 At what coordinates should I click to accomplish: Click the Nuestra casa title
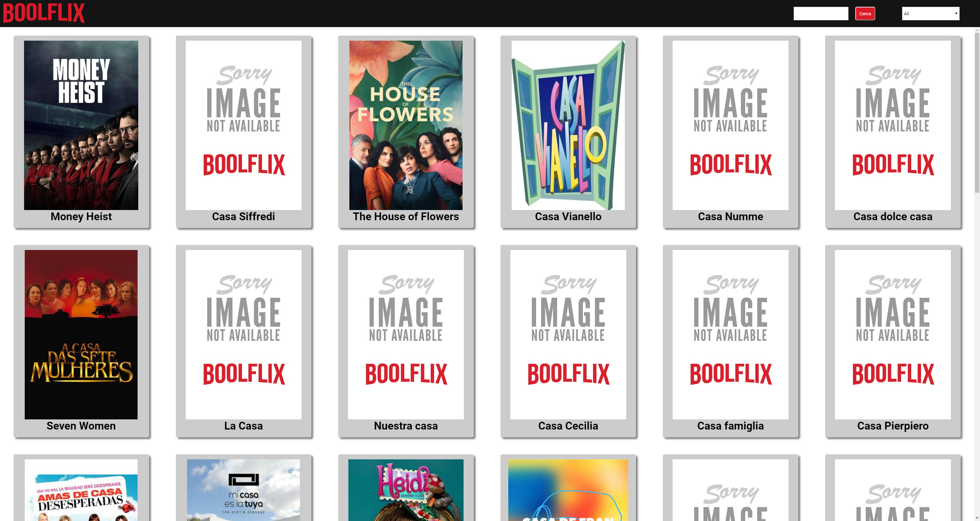click(x=406, y=425)
